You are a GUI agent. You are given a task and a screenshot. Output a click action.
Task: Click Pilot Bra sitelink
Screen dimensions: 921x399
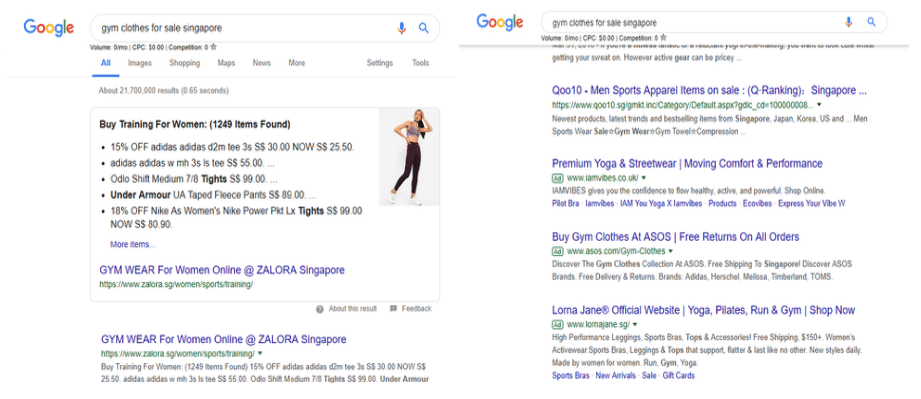pyautogui.click(x=566, y=203)
